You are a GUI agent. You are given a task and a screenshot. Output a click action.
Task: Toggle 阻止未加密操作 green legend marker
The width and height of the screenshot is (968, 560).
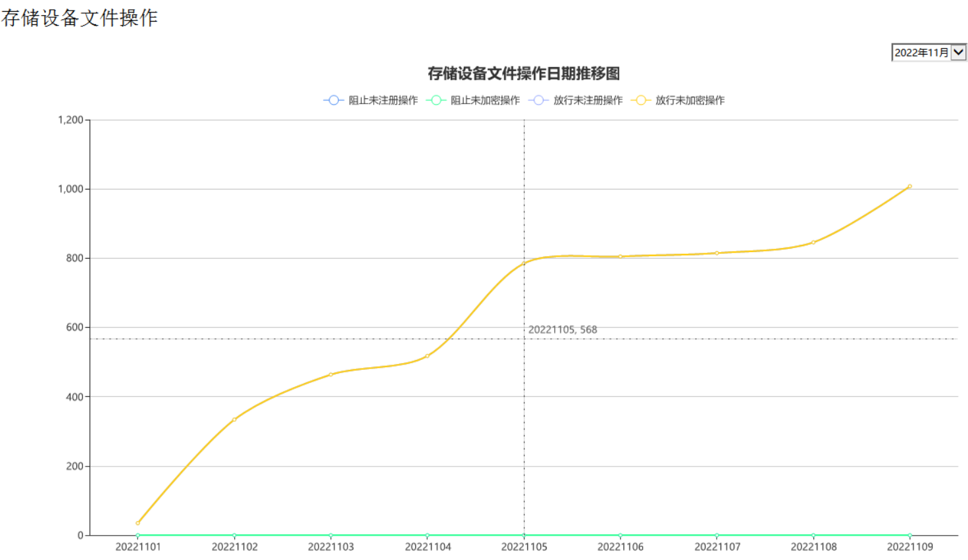point(436,100)
